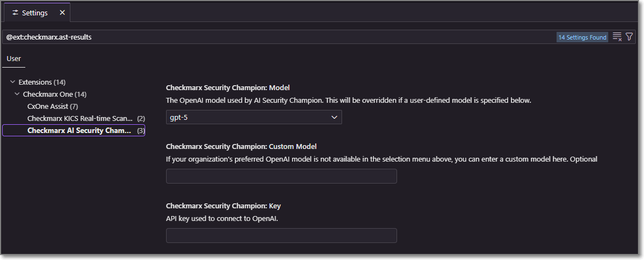Select the Extensions (14) tree label
The height and width of the screenshot is (260, 644).
click(42, 82)
